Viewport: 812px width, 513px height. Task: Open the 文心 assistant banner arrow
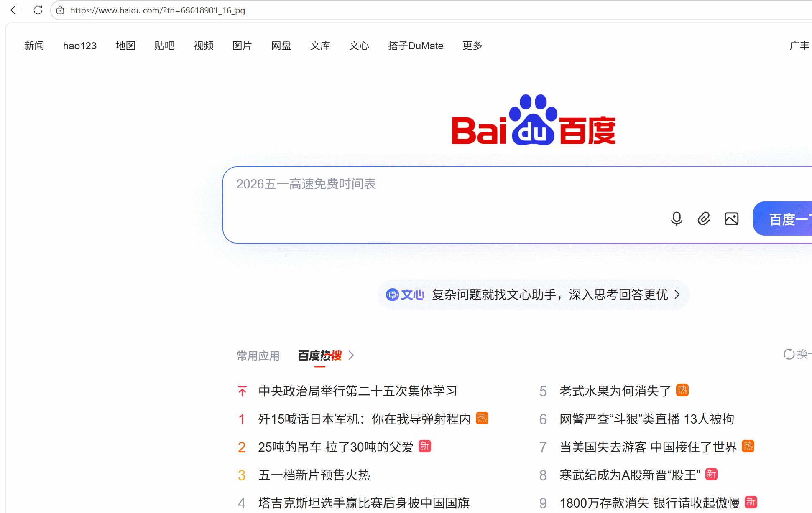click(677, 295)
